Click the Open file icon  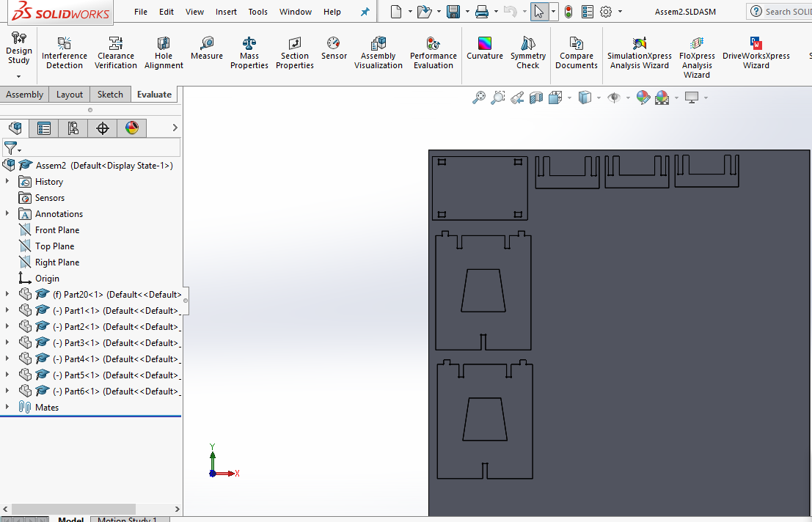point(425,12)
